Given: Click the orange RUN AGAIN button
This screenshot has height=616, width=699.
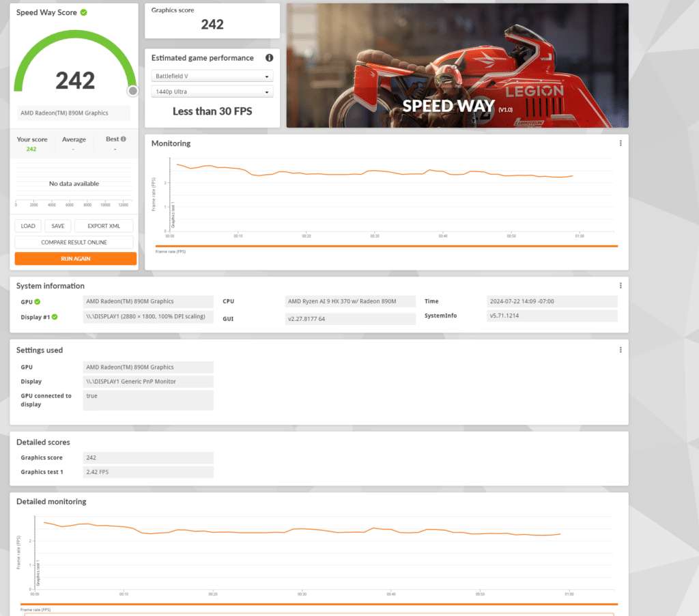Looking at the screenshot, I should (75, 259).
